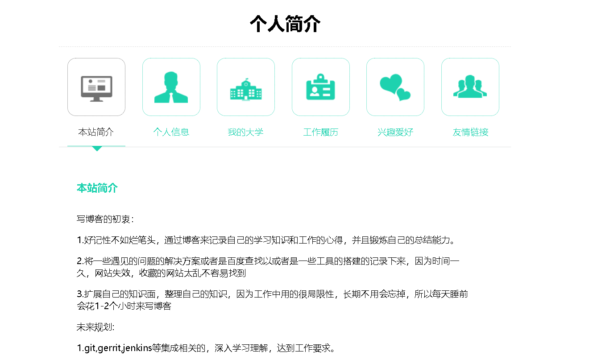Click the paragraph starting 1.好记性不如烂笔头
The height and width of the screenshot is (364, 614).
point(267,240)
